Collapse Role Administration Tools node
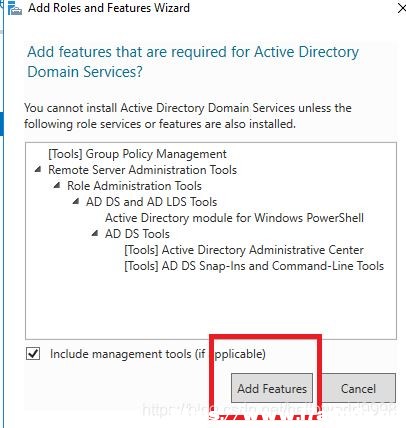The image size is (406, 428). [57, 185]
